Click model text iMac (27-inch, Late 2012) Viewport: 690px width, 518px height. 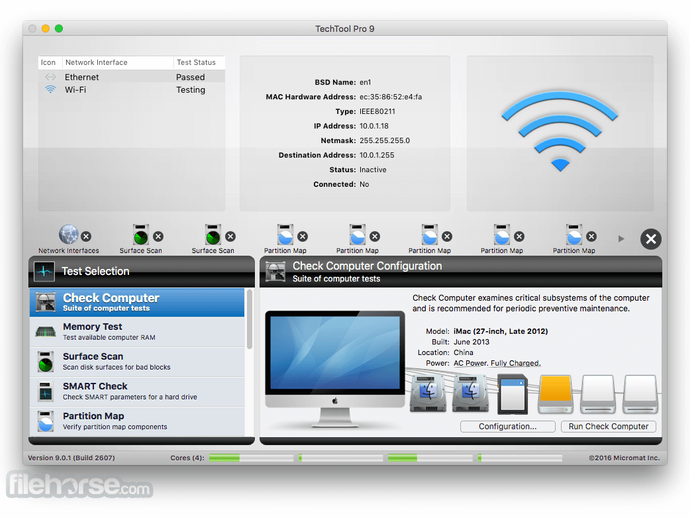(501, 331)
